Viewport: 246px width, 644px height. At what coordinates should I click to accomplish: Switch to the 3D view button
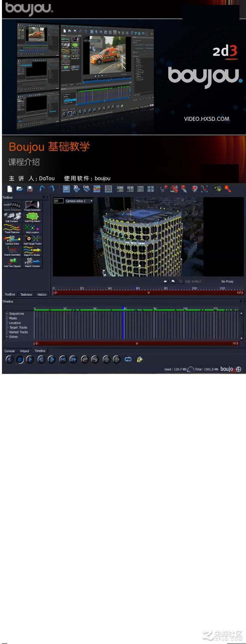pyautogui.click(x=76, y=188)
